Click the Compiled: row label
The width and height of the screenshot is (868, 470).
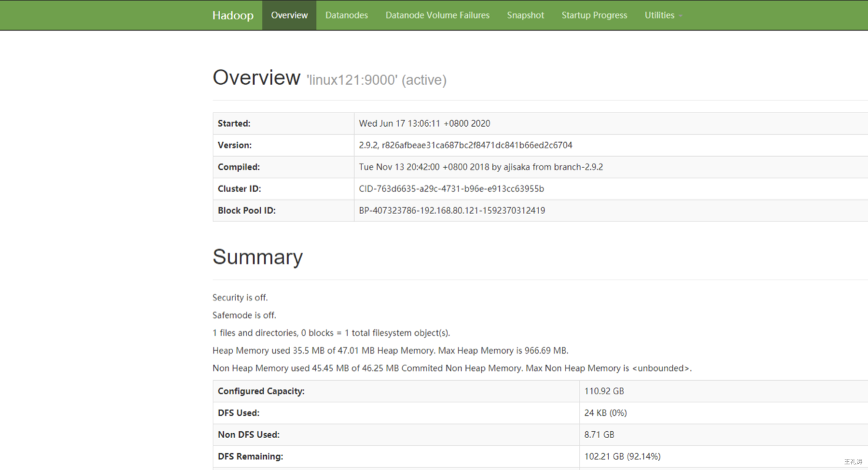239,167
